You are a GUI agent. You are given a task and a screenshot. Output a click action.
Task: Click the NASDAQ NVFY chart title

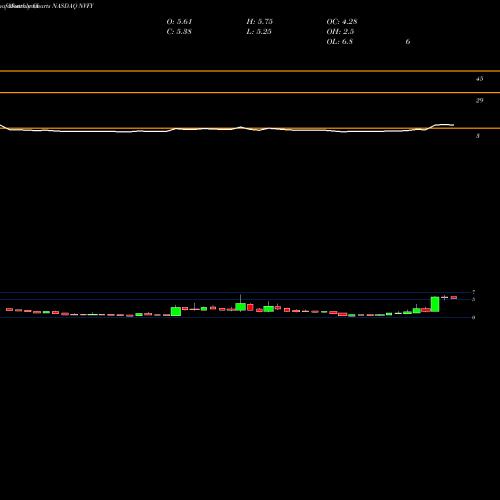coord(73,6)
